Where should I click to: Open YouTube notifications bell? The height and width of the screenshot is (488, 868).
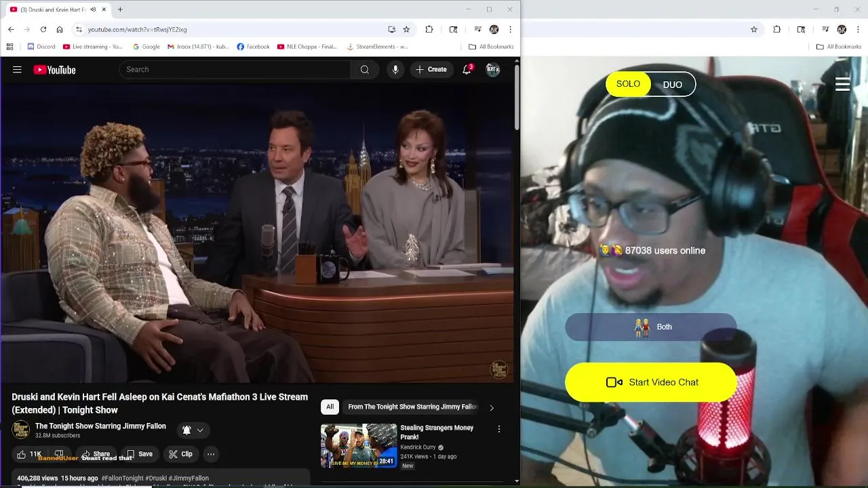point(467,70)
